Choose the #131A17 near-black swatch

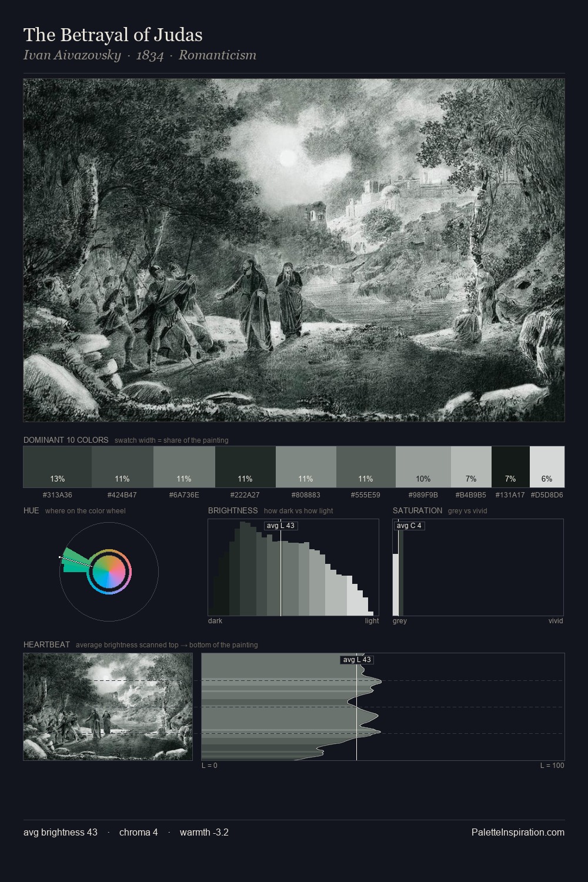tap(510, 467)
